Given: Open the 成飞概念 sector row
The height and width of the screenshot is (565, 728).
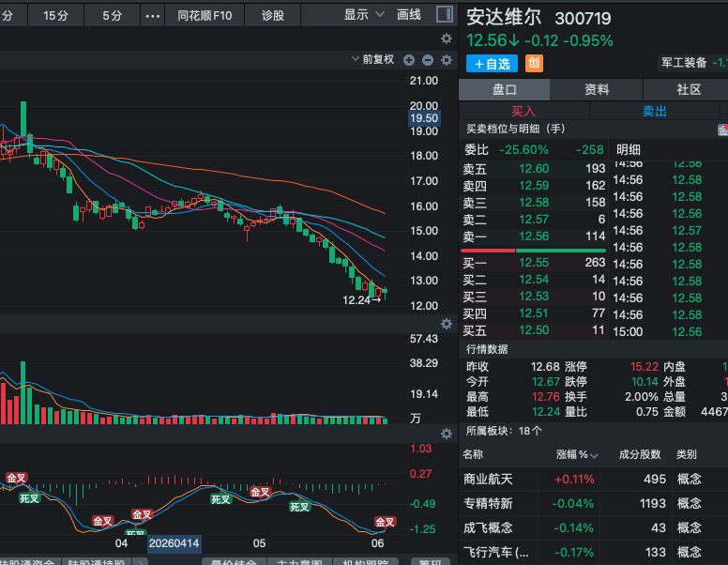Looking at the screenshot, I should coord(593,527).
